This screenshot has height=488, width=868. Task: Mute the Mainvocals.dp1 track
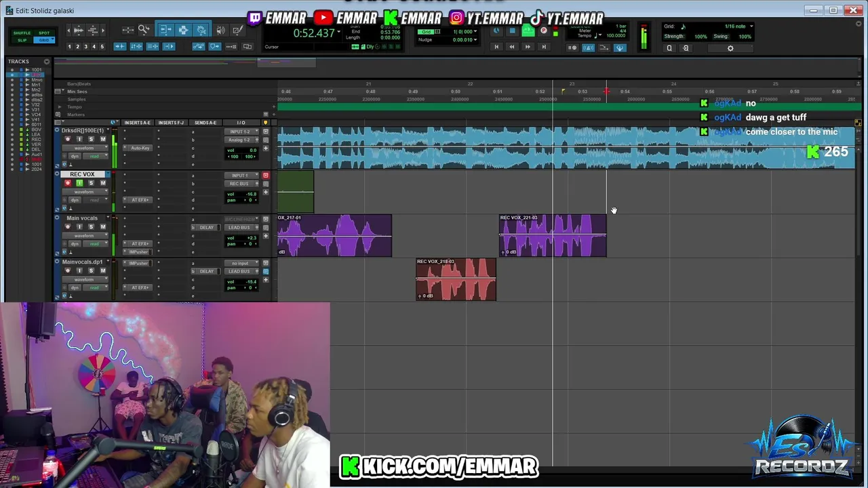coord(103,270)
